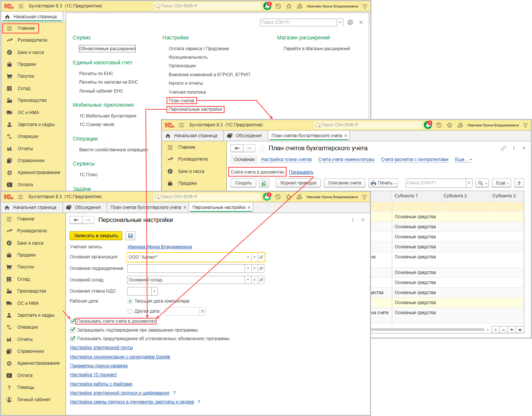Click scroll-to-top arrow under Plan of accounts table

496,330
